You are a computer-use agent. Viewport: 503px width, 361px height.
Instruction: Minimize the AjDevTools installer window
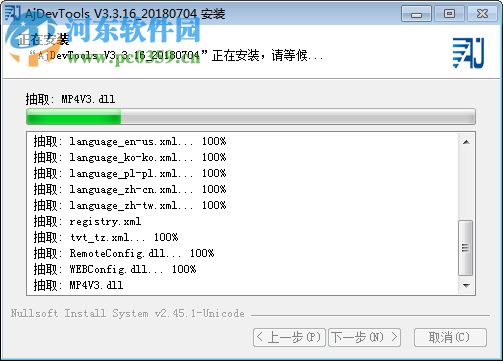click(x=416, y=14)
